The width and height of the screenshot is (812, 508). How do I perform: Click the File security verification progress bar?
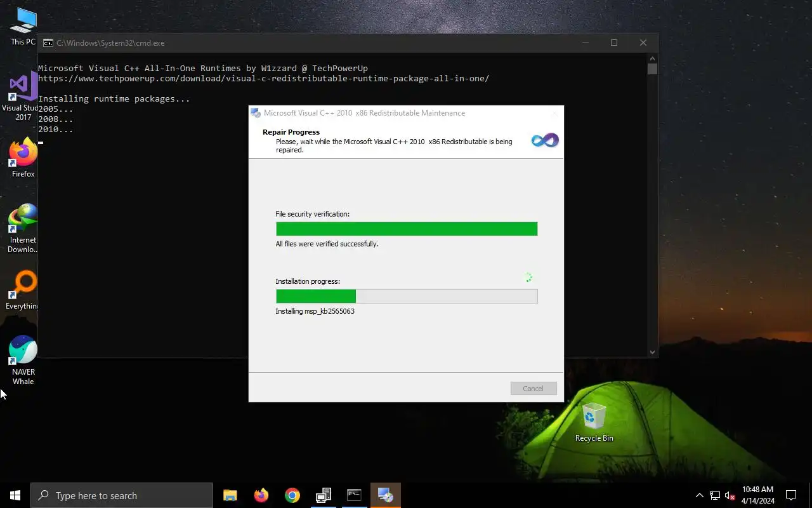[407, 229]
